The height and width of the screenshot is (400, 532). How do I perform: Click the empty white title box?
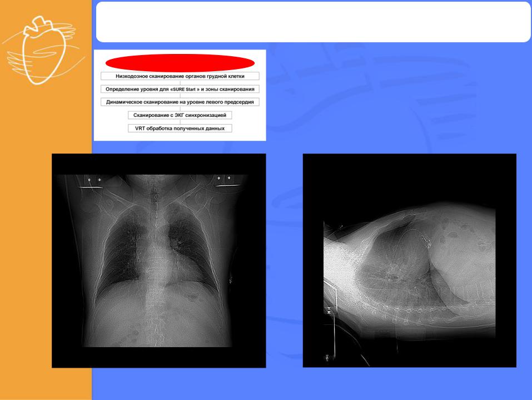pos(313,22)
